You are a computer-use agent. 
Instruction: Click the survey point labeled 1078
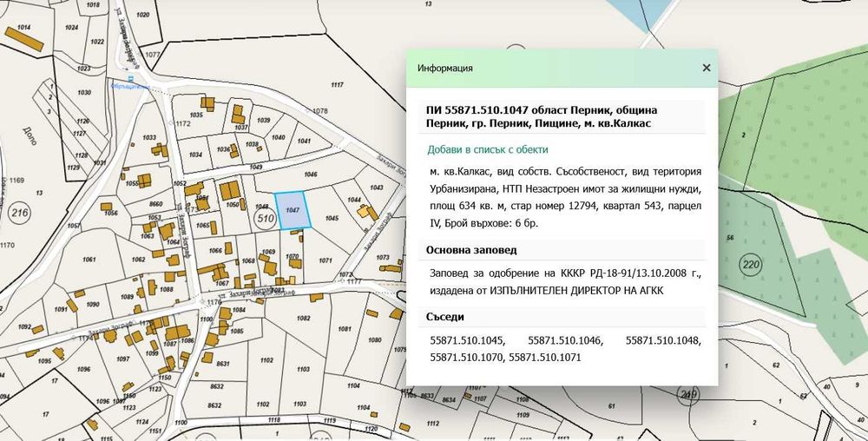310,111
